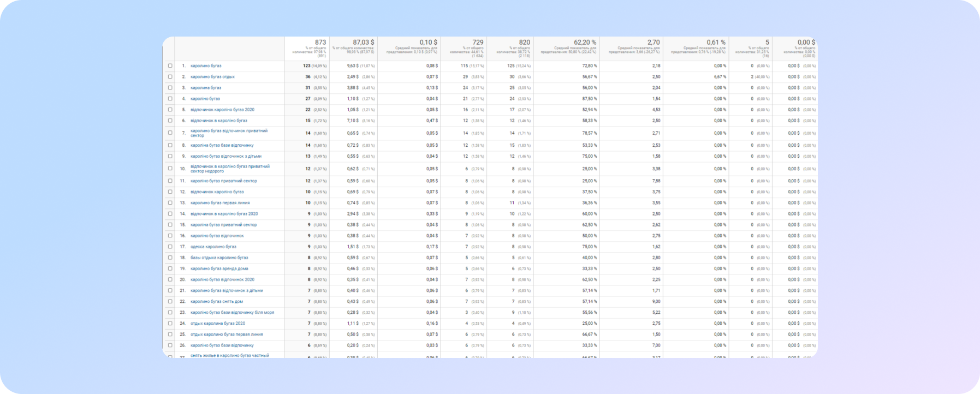Click кароліна бугаз бази відпочинку in row 8
Viewport: 980px width, 394px height.
click(x=222, y=145)
